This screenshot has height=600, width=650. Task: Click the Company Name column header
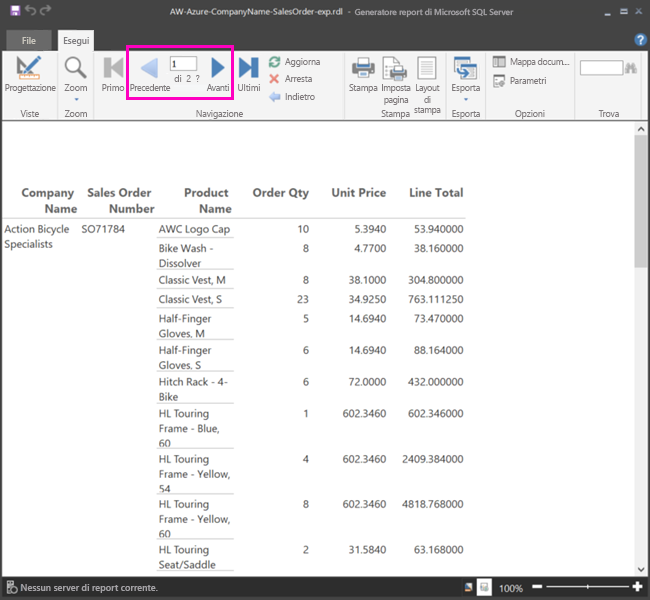coord(49,200)
